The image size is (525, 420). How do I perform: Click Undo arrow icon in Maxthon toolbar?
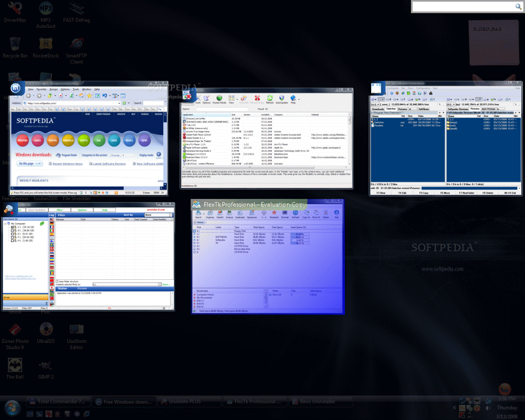105,96
